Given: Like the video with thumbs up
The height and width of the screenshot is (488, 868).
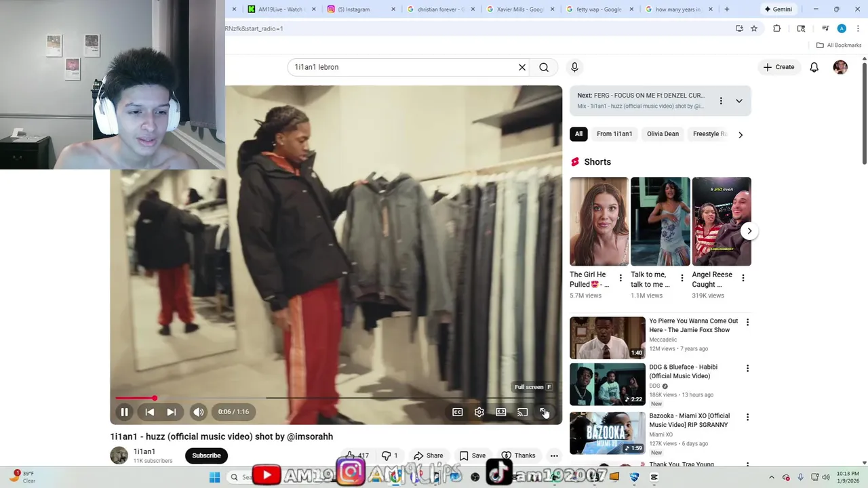Looking at the screenshot, I should [357, 455].
